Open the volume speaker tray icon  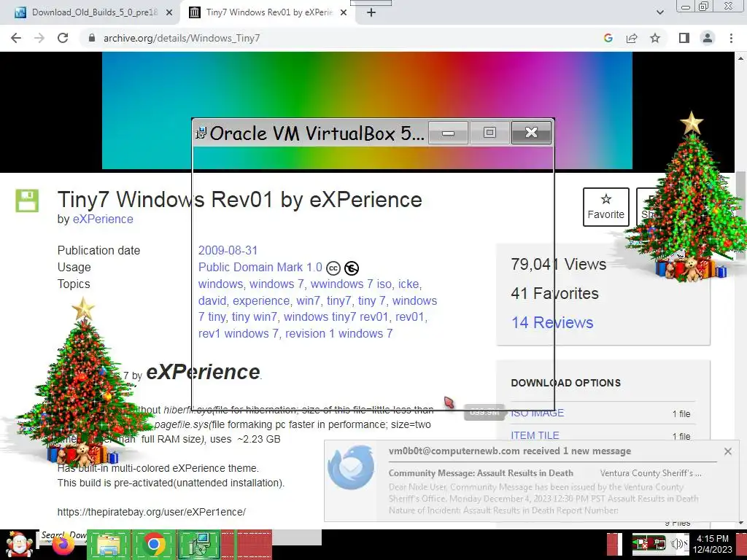678,543
